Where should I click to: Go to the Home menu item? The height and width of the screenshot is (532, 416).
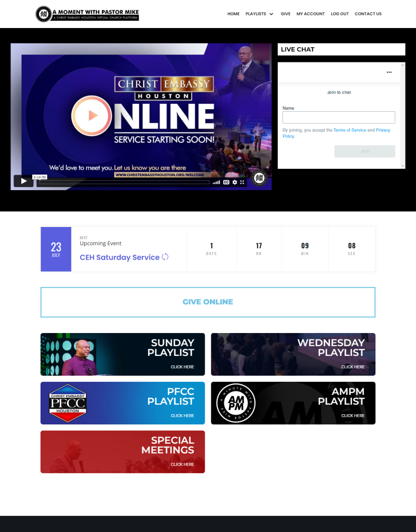(x=233, y=14)
